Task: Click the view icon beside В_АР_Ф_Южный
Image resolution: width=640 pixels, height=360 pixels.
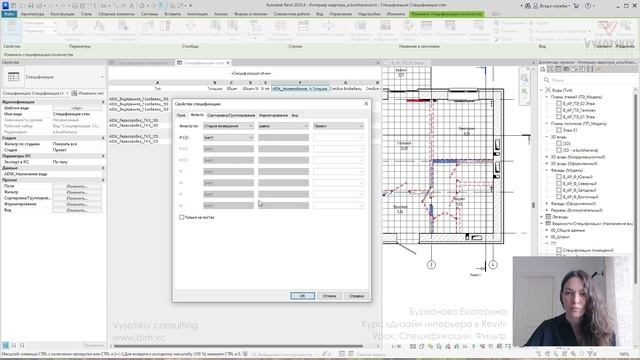Action: pyautogui.click(x=559, y=177)
